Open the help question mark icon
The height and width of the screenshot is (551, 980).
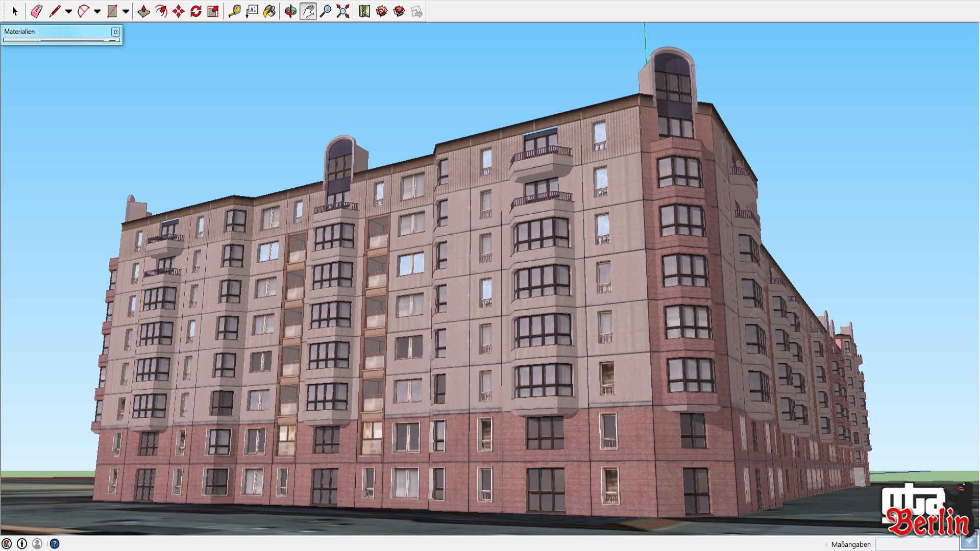(55, 544)
